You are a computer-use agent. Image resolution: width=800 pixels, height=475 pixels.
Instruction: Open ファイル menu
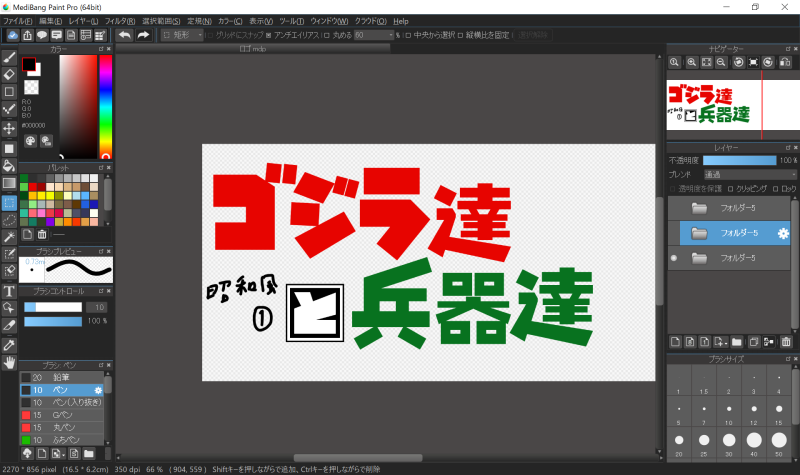tap(17, 21)
